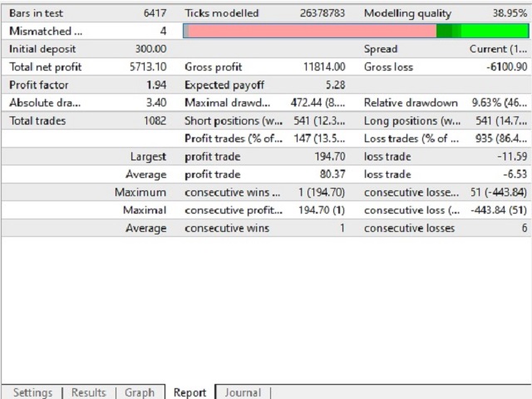Select the Total trades label
Screen dimensions: 532x399
point(37,121)
